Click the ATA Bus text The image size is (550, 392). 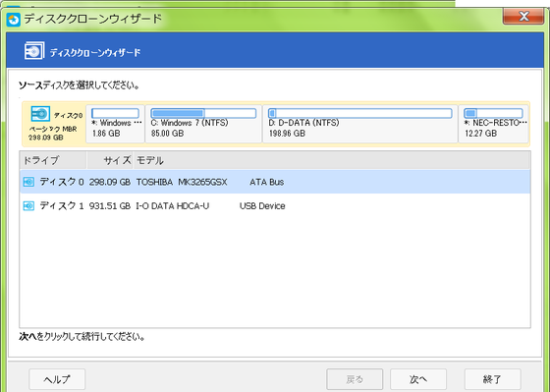tap(266, 182)
